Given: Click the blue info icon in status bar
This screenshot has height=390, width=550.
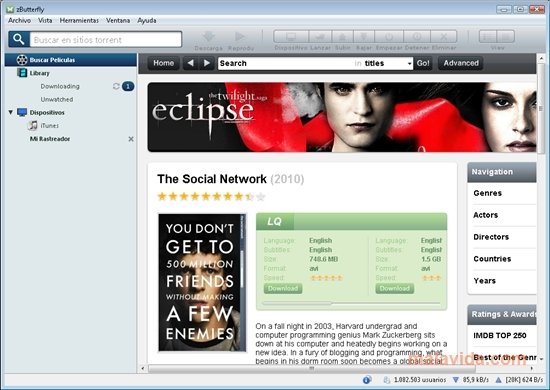Looking at the screenshot, I should click(x=367, y=380).
